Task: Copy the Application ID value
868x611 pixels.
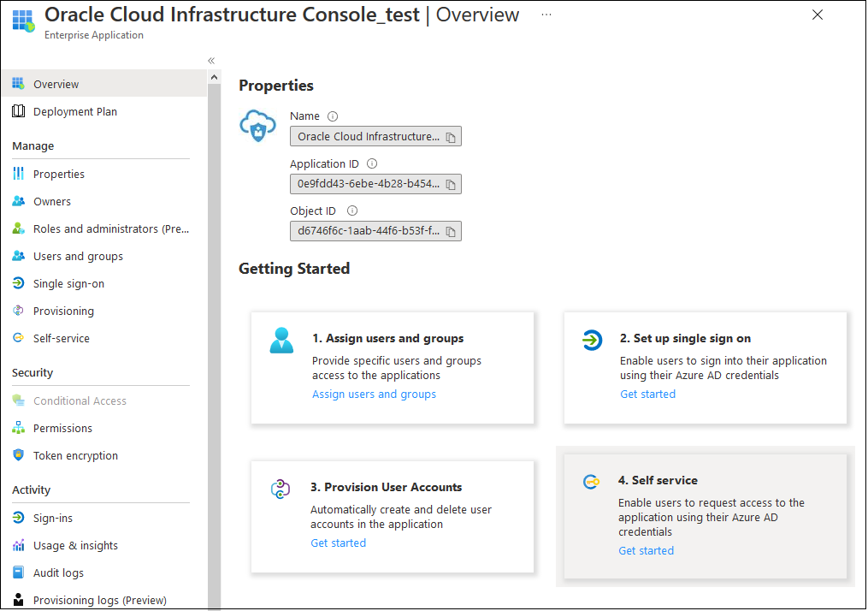Action: (x=451, y=183)
